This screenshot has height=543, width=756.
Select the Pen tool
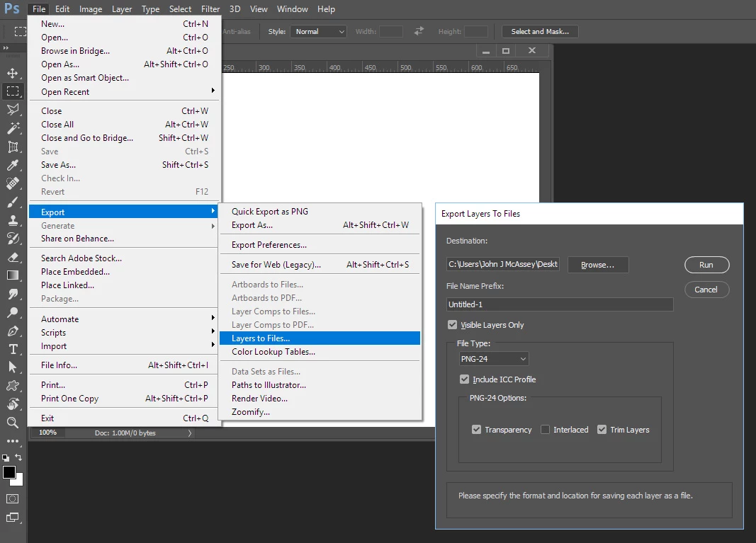[13, 331]
